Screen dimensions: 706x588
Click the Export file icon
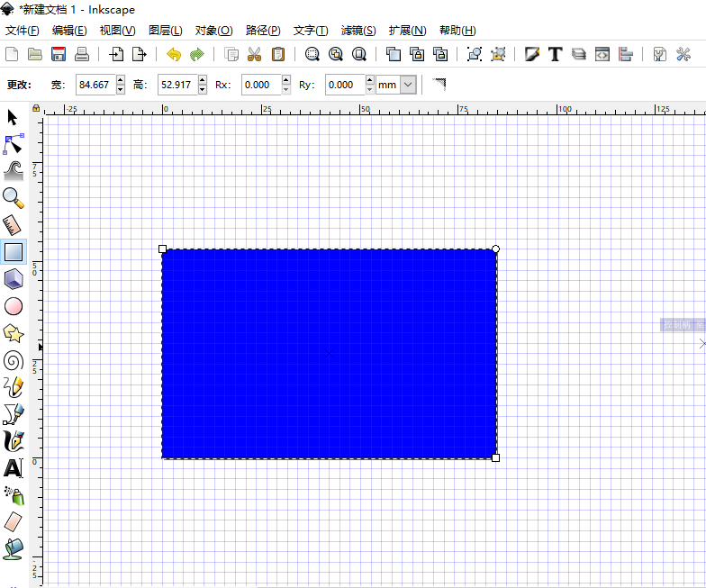tap(140, 54)
